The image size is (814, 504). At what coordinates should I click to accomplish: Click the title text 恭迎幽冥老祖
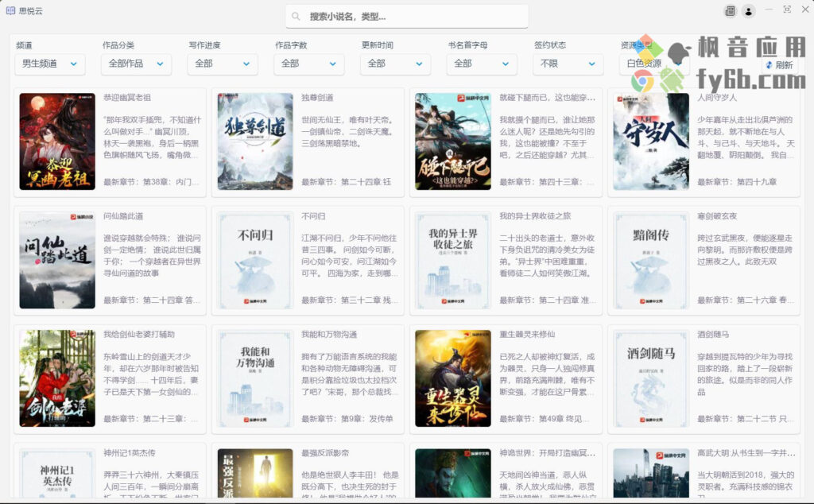pos(127,98)
